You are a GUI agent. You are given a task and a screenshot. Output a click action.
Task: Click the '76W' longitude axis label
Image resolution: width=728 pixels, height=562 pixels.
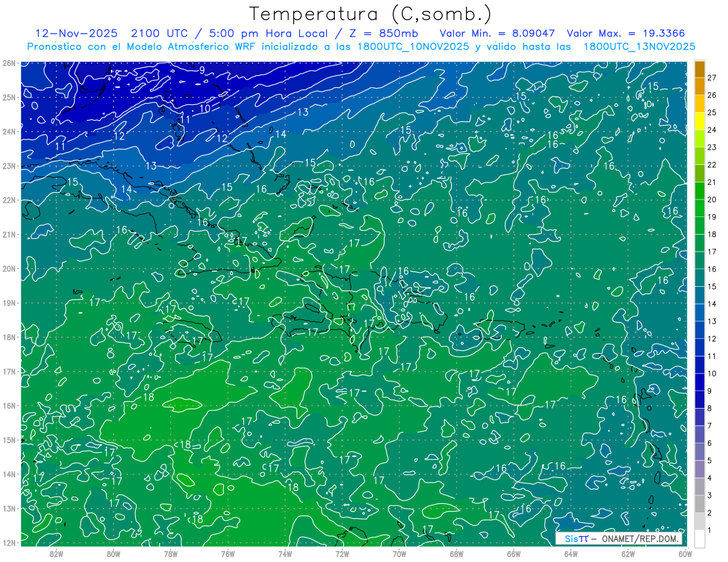pyautogui.click(x=227, y=554)
